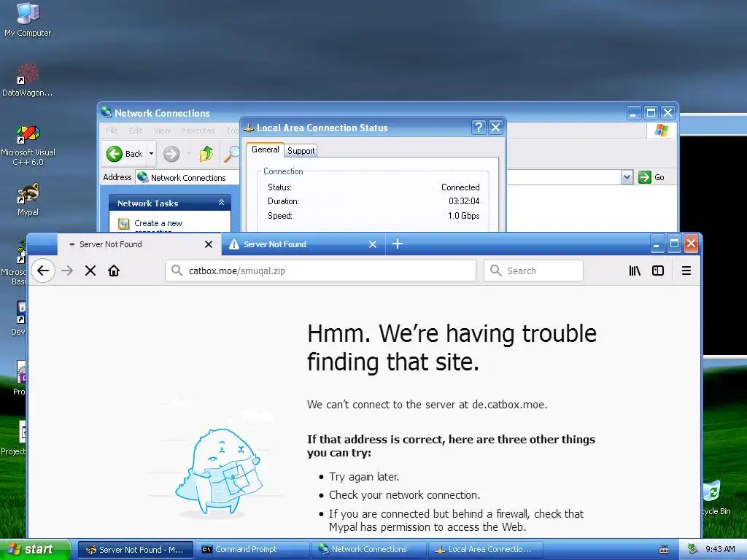Viewport: 747px width, 560px height.
Task: Open the Library view in Mypal
Action: coord(635,271)
